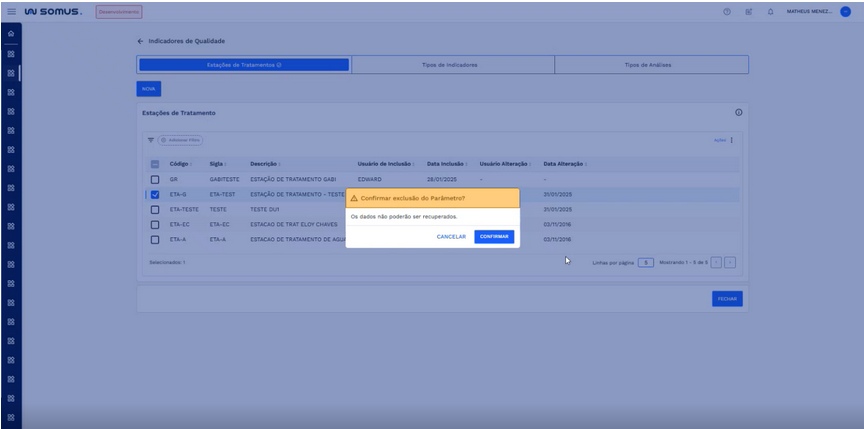Click the hamburger menu icon
The width and height of the screenshot is (864, 429).
click(11, 11)
